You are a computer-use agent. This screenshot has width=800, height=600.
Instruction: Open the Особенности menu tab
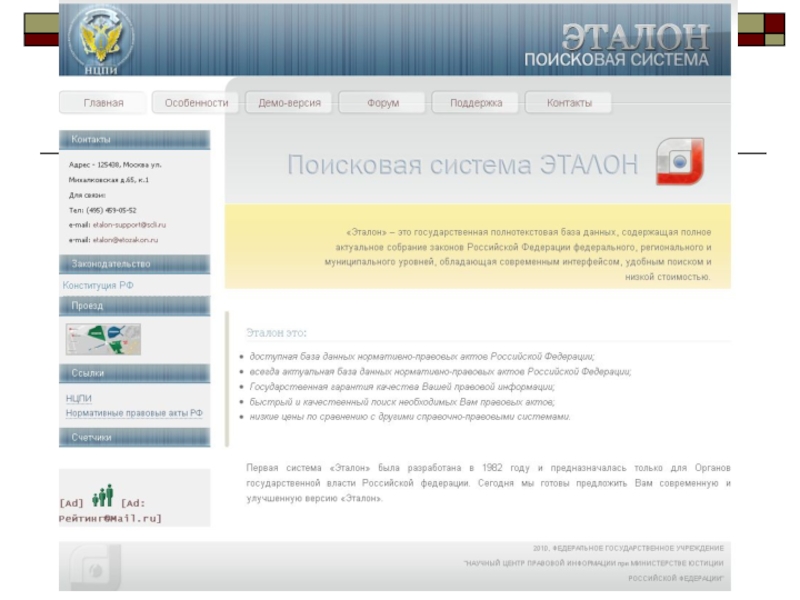click(x=196, y=103)
